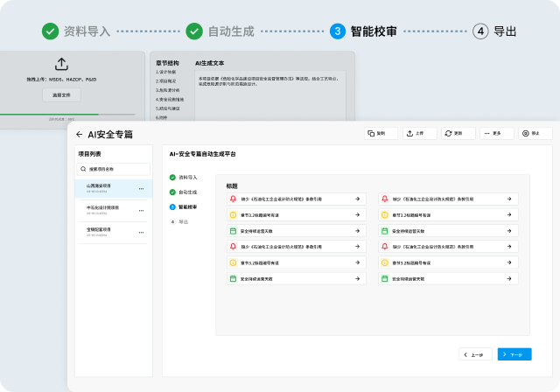This screenshot has height=392, width=560.
Task: Select the third project 宝钢配套项目
Action: [x=114, y=232]
